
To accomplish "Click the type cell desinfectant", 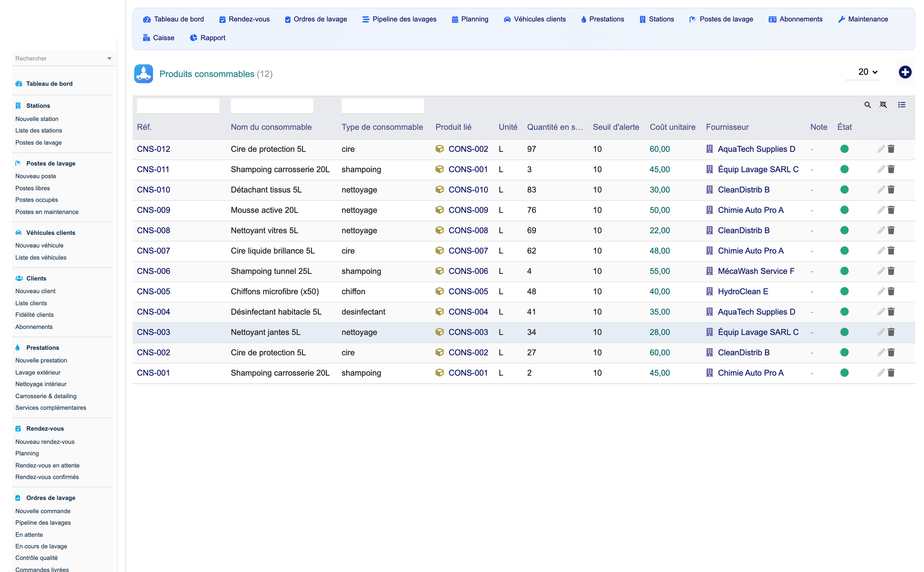I will (363, 312).
